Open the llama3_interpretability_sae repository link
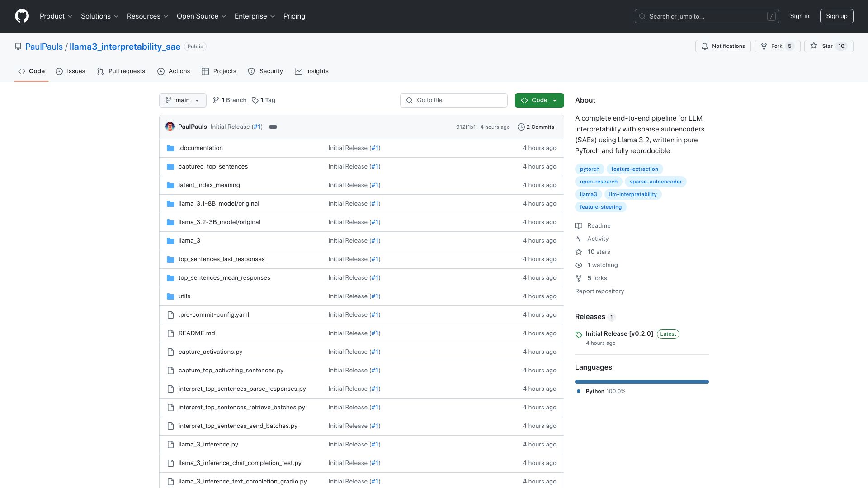868x488 pixels. 125,47
